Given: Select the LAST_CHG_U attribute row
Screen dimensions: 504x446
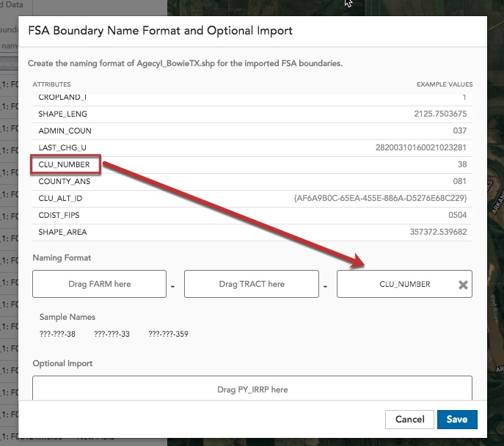Looking at the screenshot, I should (x=62, y=147).
